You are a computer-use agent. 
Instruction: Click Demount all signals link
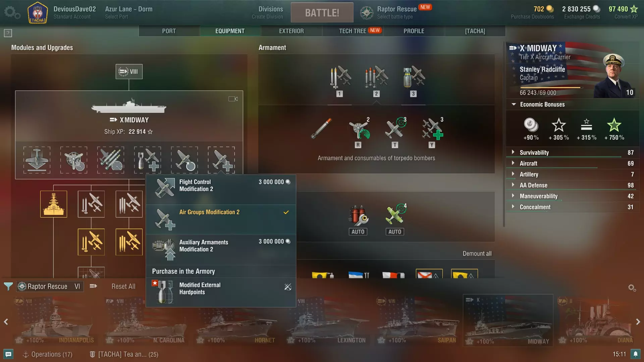pyautogui.click(x=477, y=254)
